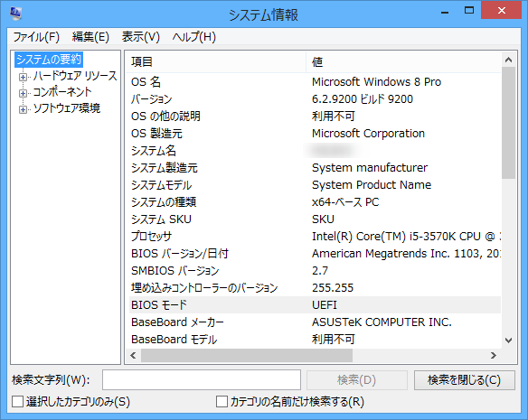Open the 編集(E) menu

coord(90,37)
